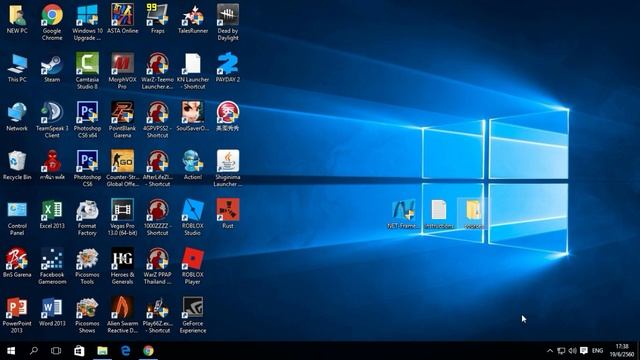Open Task View

pyautogui.click(x=56, y=351)
